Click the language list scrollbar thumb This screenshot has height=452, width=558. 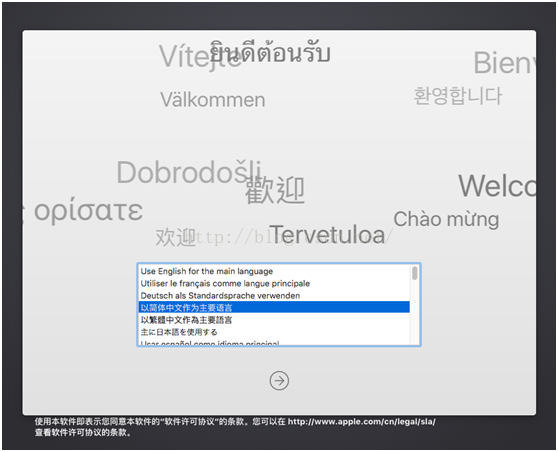tap(415, 273)
